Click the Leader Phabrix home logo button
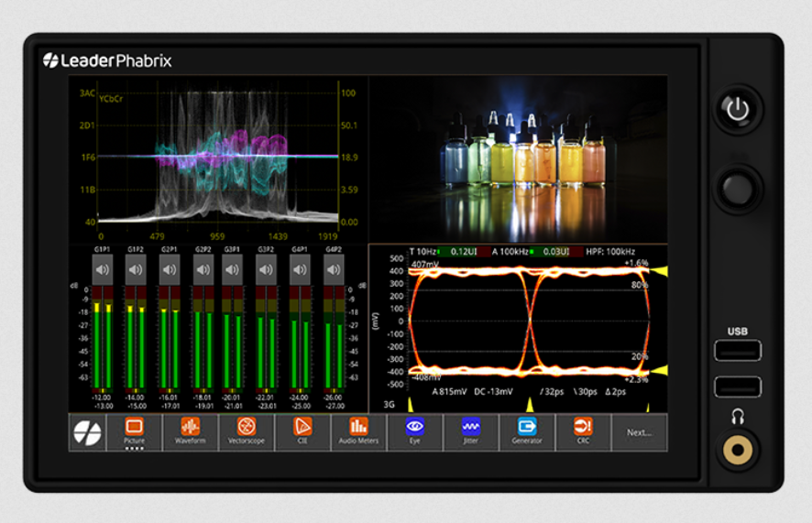This screenshot has height=523, width=812. click(x=88, y=432)
